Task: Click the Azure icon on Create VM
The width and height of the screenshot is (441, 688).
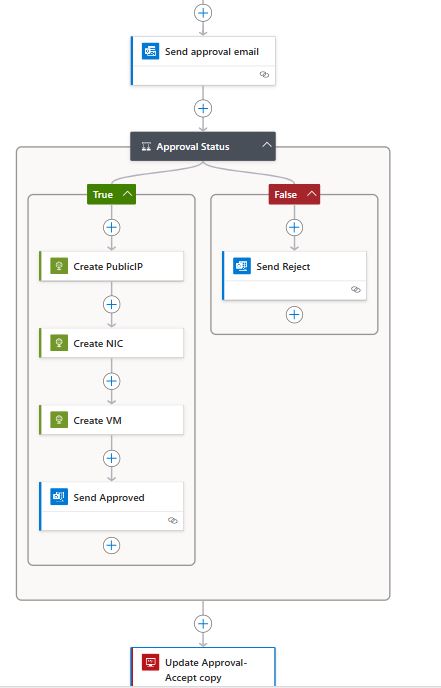Action: click(59, 420)
